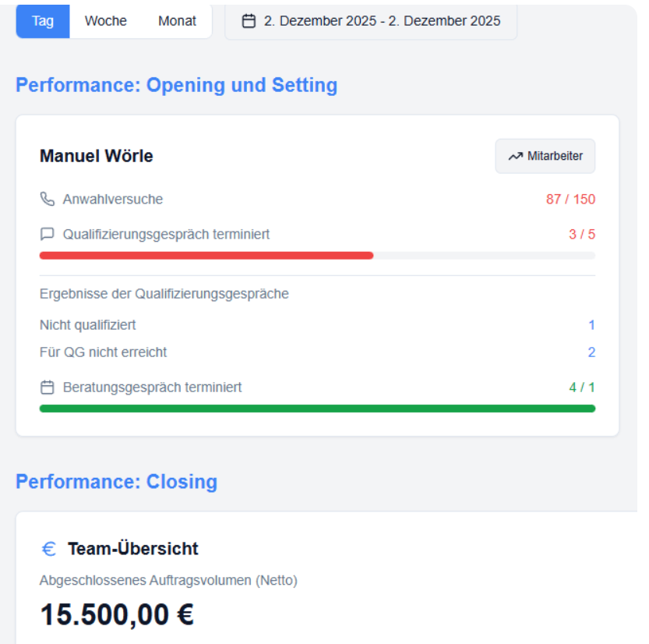The width and height of the screenshot is (649, 644).
Task: Click the 3 / 5 value
Action: pyautogui.click(x=582, y=235)
